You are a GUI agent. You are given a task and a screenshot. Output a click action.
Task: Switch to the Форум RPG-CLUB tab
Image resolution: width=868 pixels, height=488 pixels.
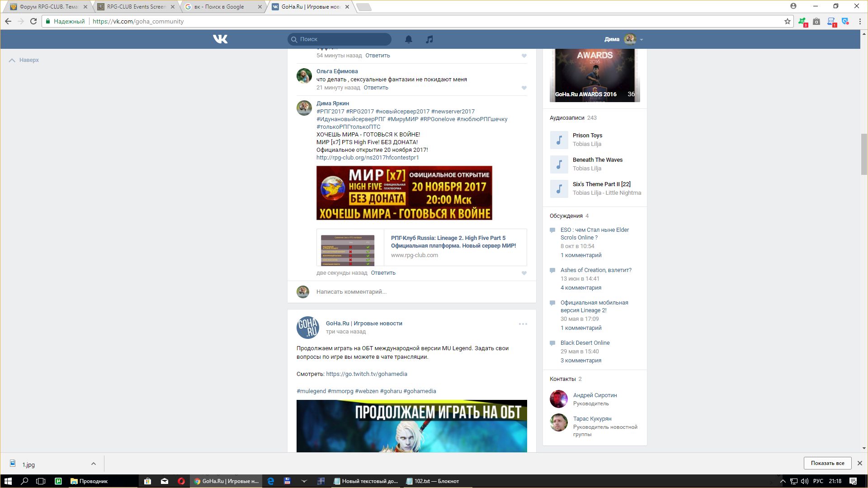(49, 7)
